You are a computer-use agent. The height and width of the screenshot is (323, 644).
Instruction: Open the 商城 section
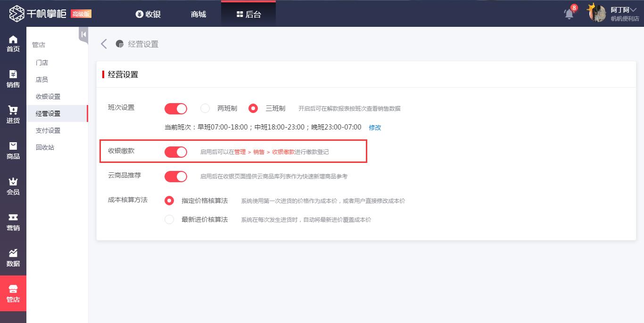click(x=198, y=14)
